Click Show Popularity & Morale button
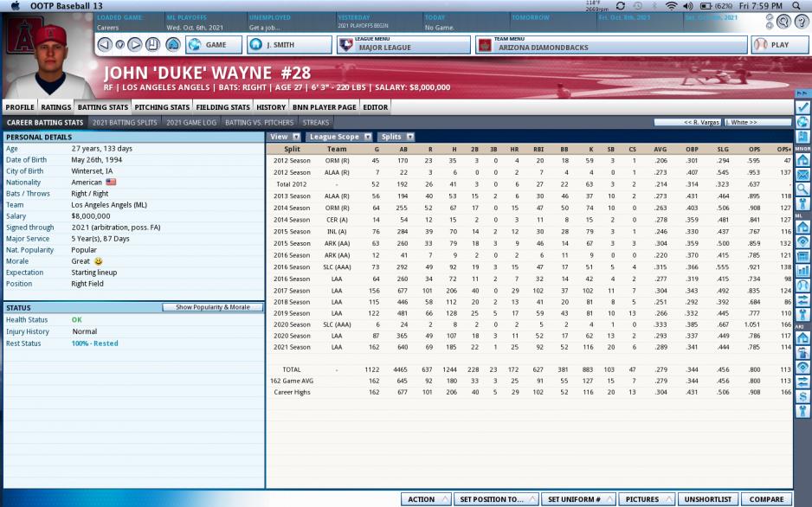 213,307
